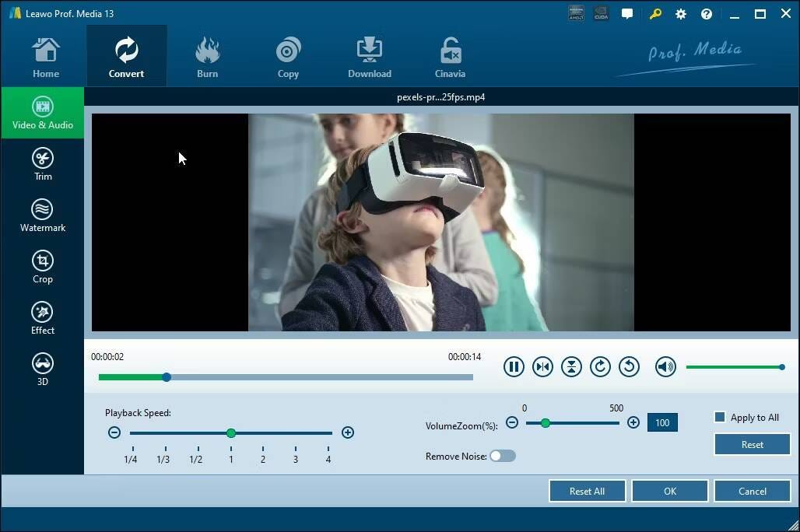Viewport: 800px width, 532px height.
Task: Flip the video vertically
Action: [572, 366]
